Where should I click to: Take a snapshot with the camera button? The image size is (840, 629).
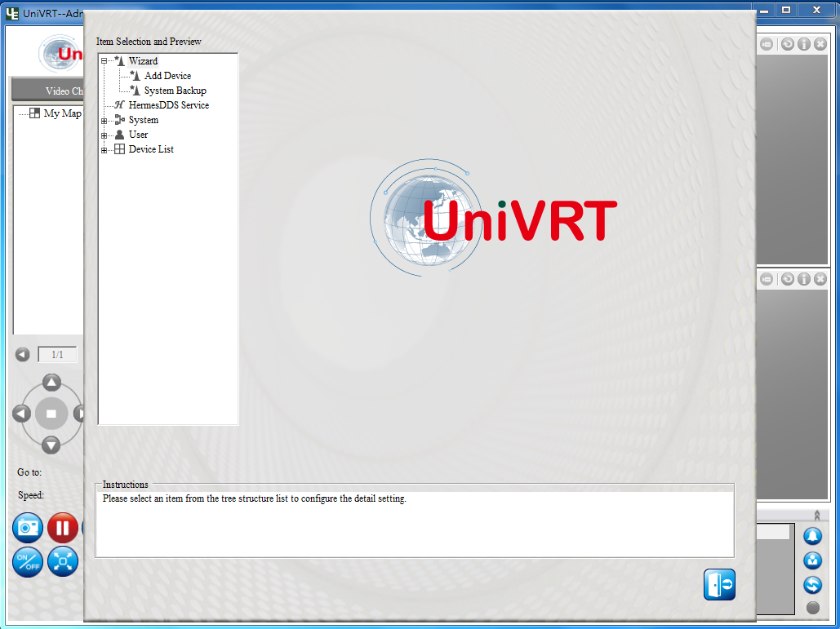pyautogui.click(x=28, y=528)
